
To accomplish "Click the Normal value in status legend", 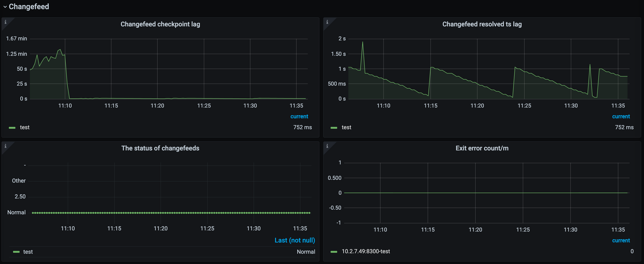I will click(x=306, y=252).
